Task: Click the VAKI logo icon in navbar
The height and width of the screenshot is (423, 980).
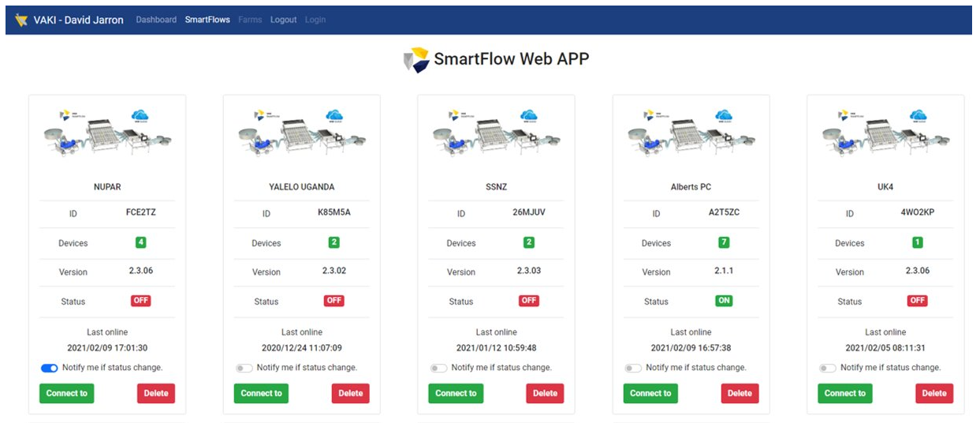Action: [21, 20]
